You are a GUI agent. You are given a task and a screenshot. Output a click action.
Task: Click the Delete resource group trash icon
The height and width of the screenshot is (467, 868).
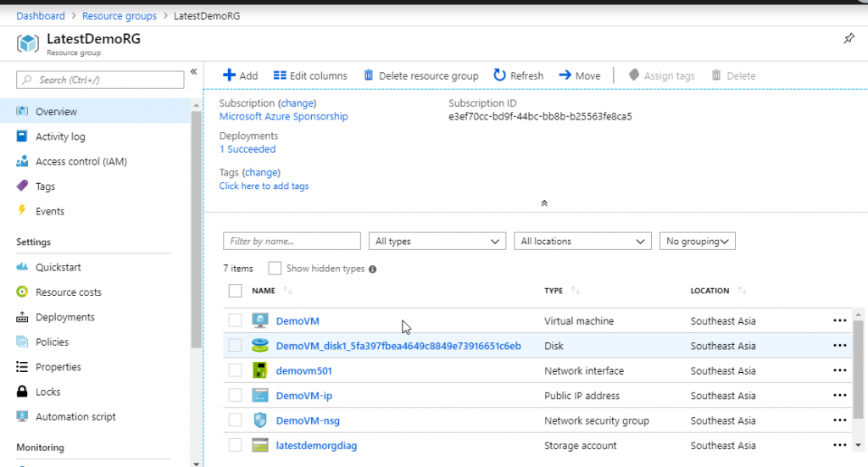[x=369, y=75]
